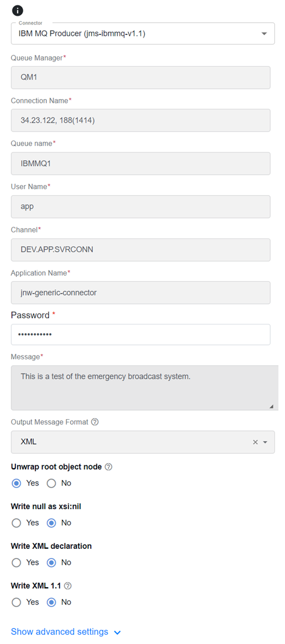Grab the Message textarea resize handle

pos(271,406)
